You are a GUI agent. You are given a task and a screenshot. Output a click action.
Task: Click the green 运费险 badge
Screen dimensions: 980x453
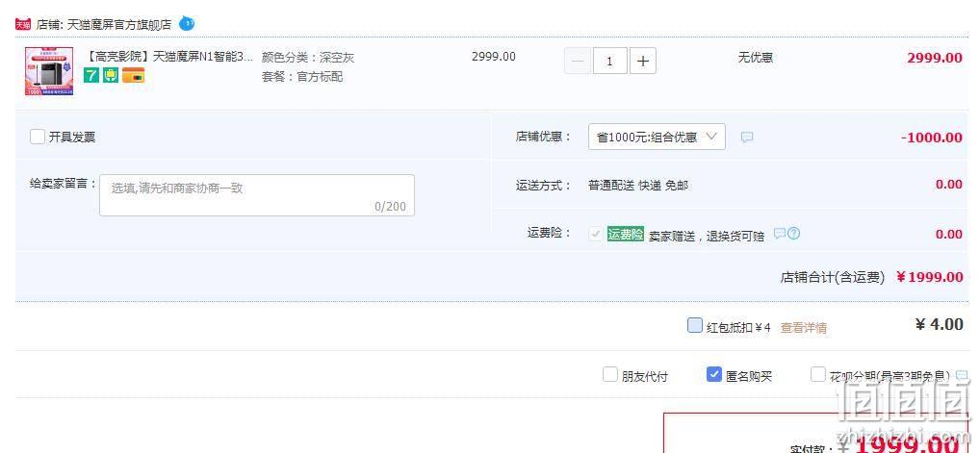coord(626,235)
